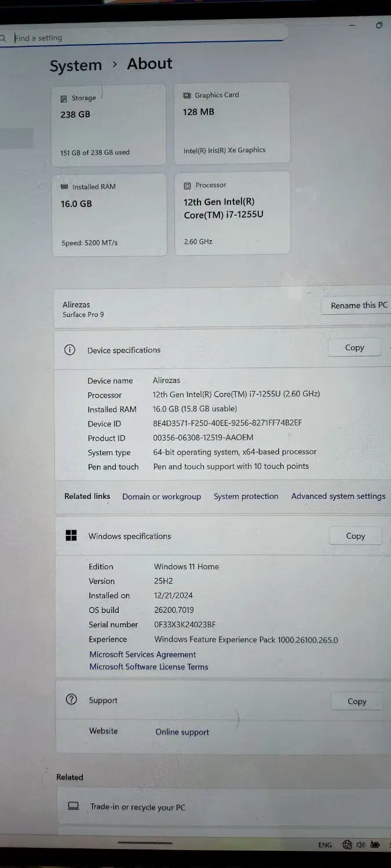The width and height of the screenshot is (391, 868).
Task: Click the Intel(R) Iris(R) Xe Graphics text
Action: 225,150
